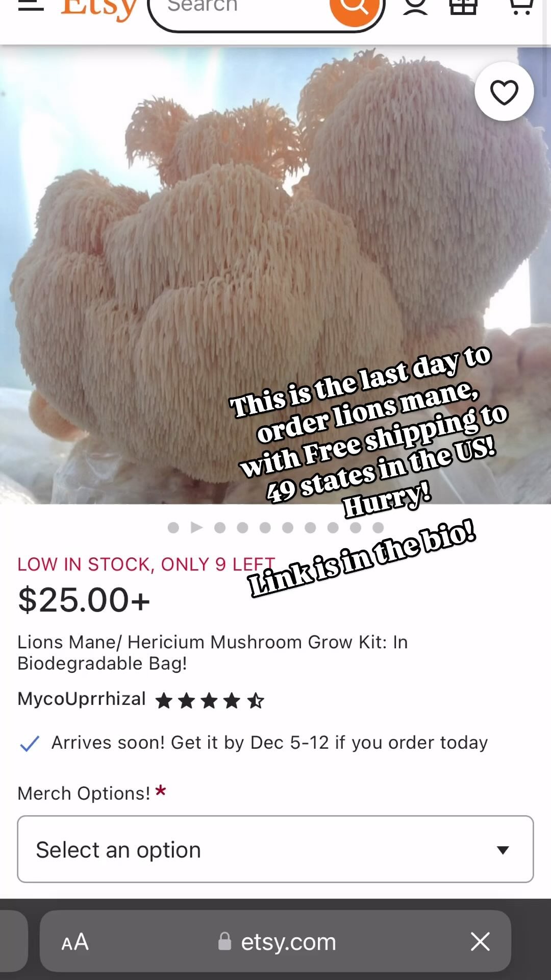Jump to the first carousel dot
Image resolution: width=551 pixels, height=980 pixels.
(173, 528)
